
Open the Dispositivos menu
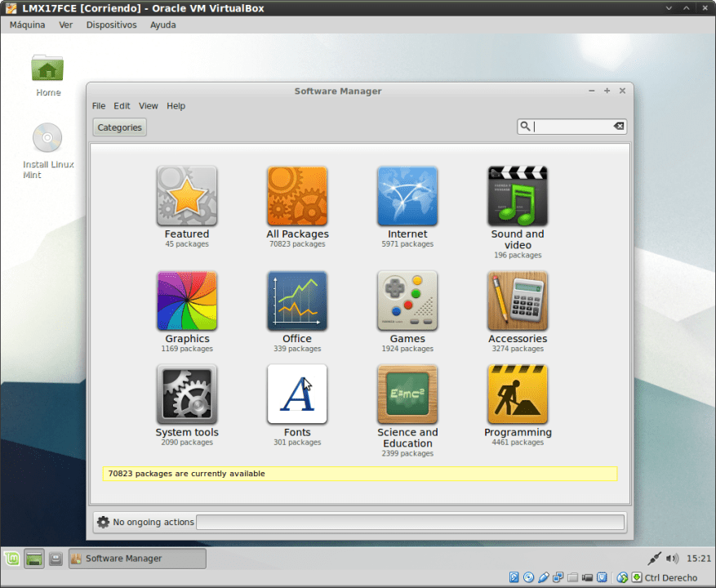point(111,24)
